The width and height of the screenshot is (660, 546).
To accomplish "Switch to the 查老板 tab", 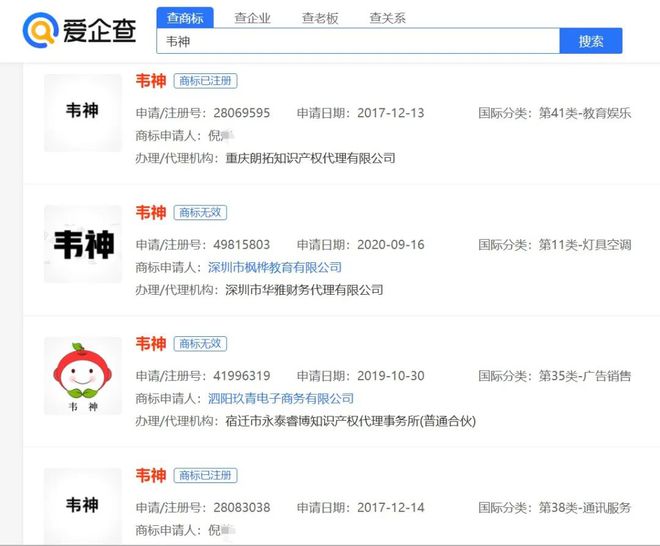I will (x=320, y=18).
